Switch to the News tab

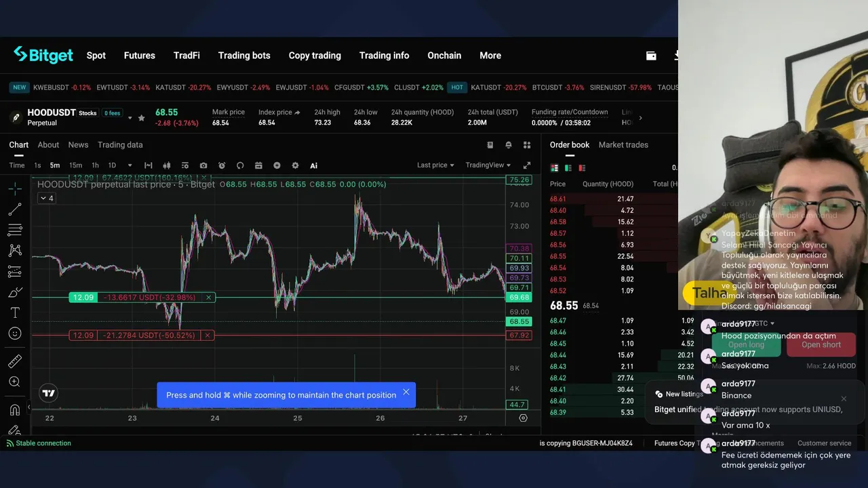click(x=78, y=145)
